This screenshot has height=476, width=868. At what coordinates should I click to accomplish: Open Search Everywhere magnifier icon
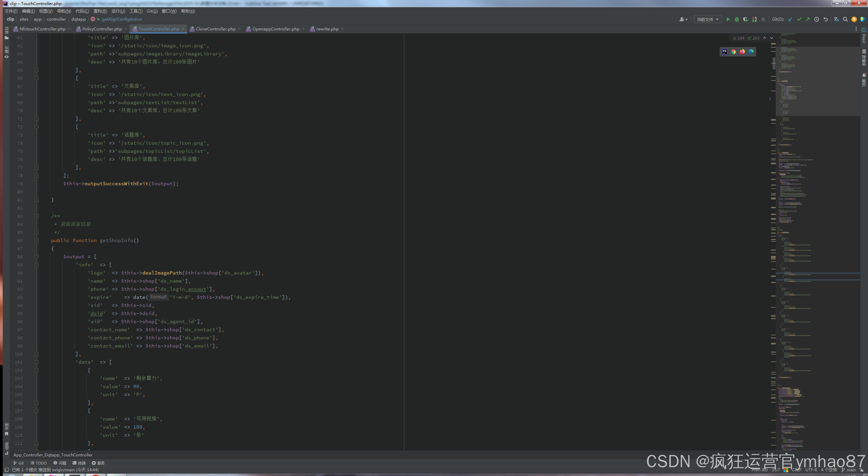pos(845,19)
